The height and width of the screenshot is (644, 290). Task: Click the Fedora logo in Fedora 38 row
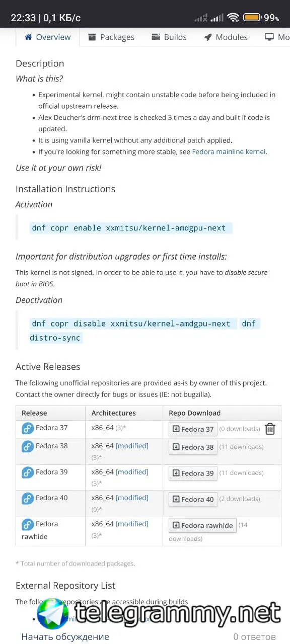coord(28,446)
